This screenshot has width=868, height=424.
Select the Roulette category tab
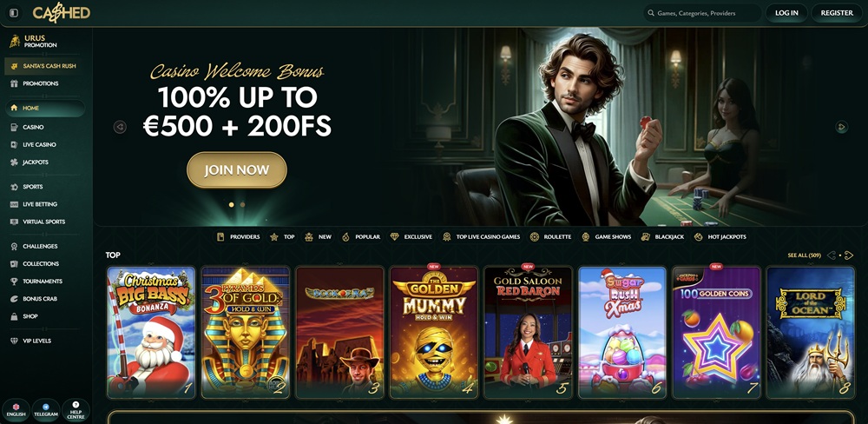[550, 236]
